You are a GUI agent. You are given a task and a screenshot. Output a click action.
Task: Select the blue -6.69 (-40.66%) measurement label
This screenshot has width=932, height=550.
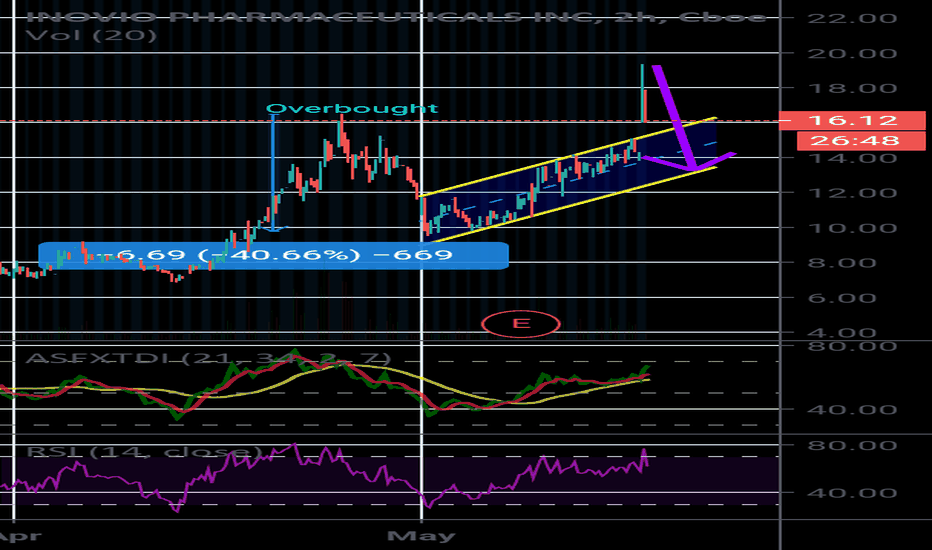coord(273,256)
